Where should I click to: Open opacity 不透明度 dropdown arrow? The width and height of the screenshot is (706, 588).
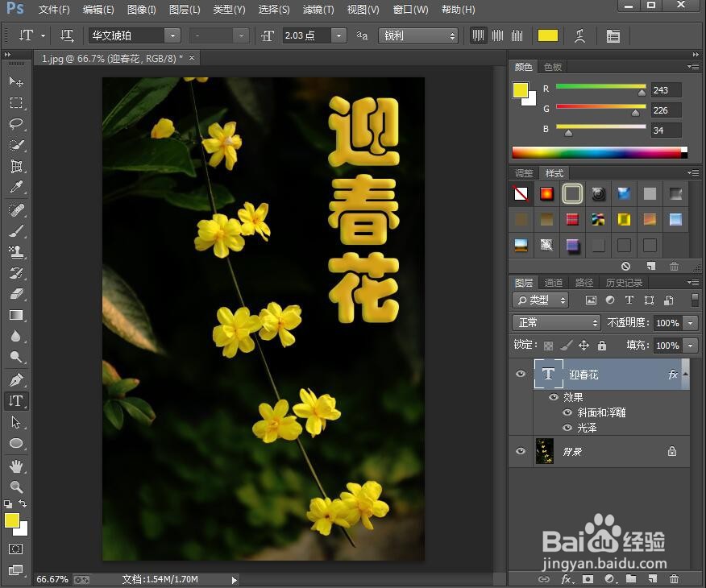click(x=690, y=323)
